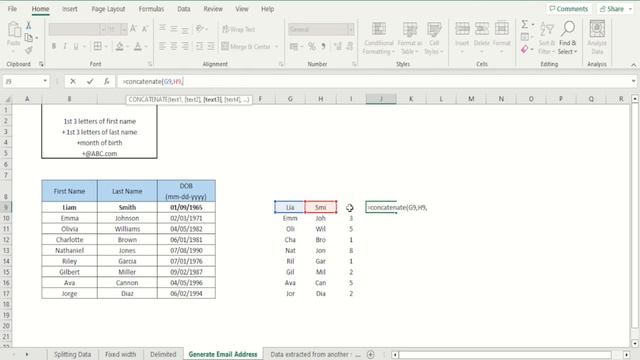Align text to the left
Viewport: 640px width, 360px height.
click(162, 47)
